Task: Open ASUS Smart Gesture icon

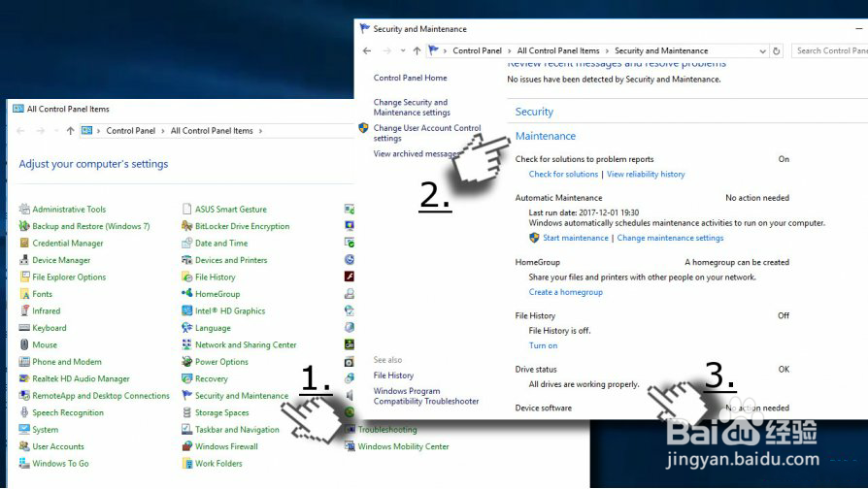Action: pyautogui.click(x=187, y=210)
